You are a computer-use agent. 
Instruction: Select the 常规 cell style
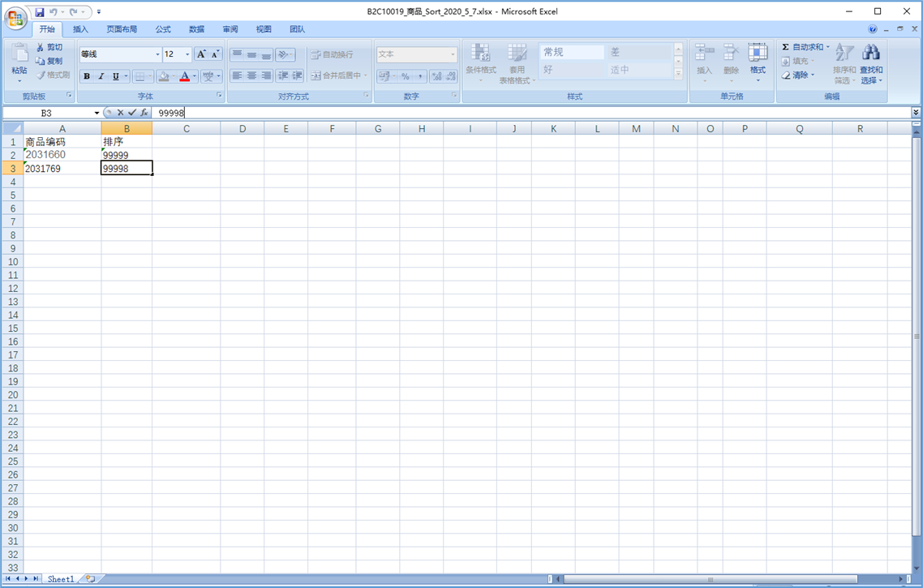coord(572,53)
